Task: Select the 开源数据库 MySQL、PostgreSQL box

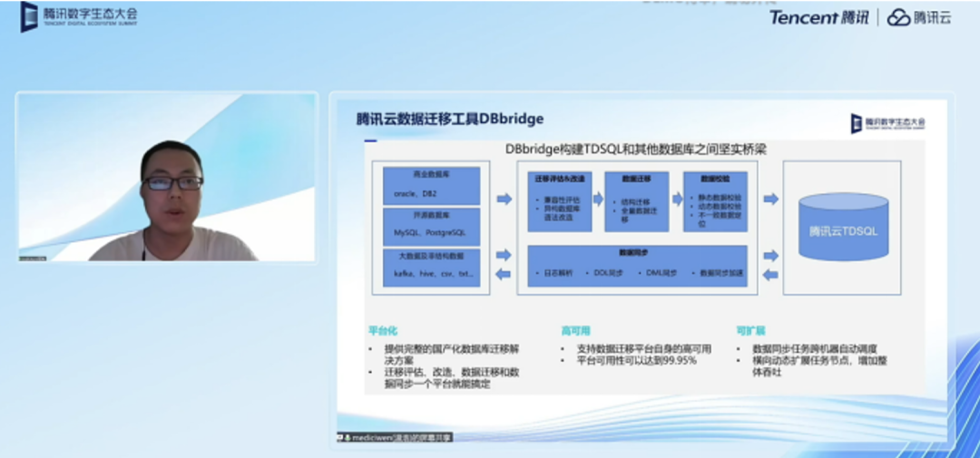Action: click(431, 227)
